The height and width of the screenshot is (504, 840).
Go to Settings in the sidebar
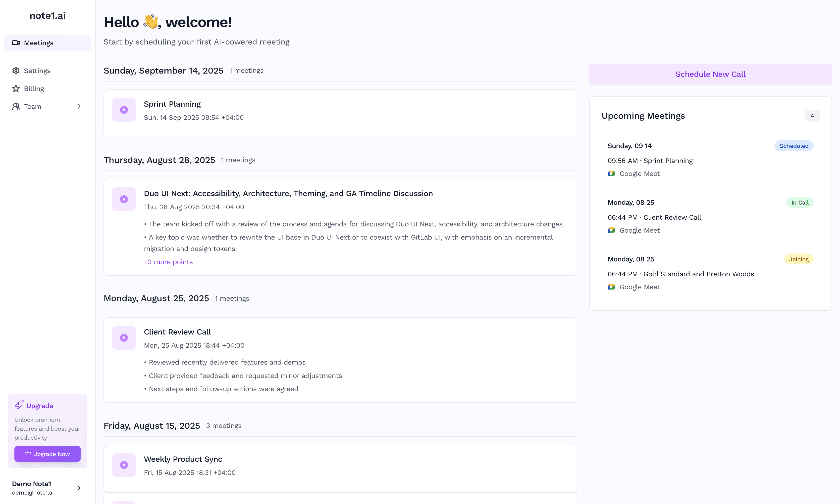tap(37, 71)
